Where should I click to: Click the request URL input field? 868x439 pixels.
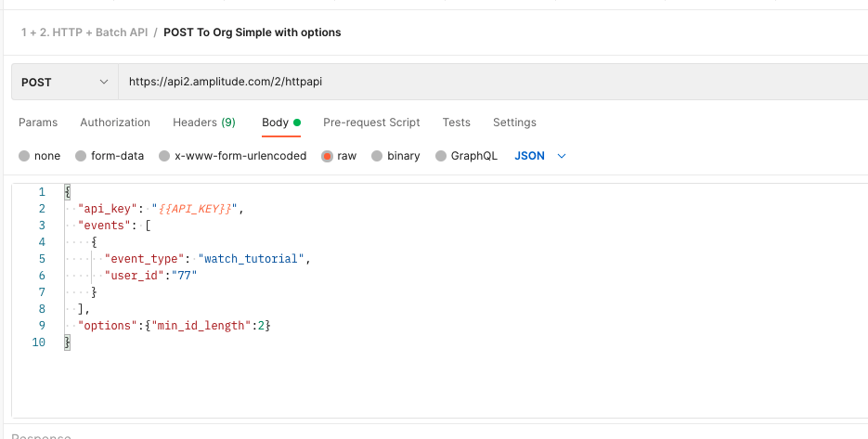coord(464,82)
